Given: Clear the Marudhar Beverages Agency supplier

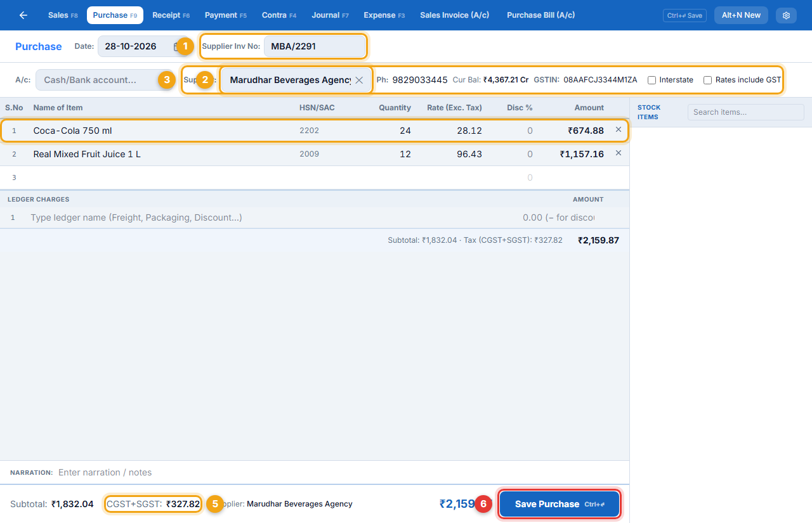Looking at the screenshot, I should [x=359, y=80].
